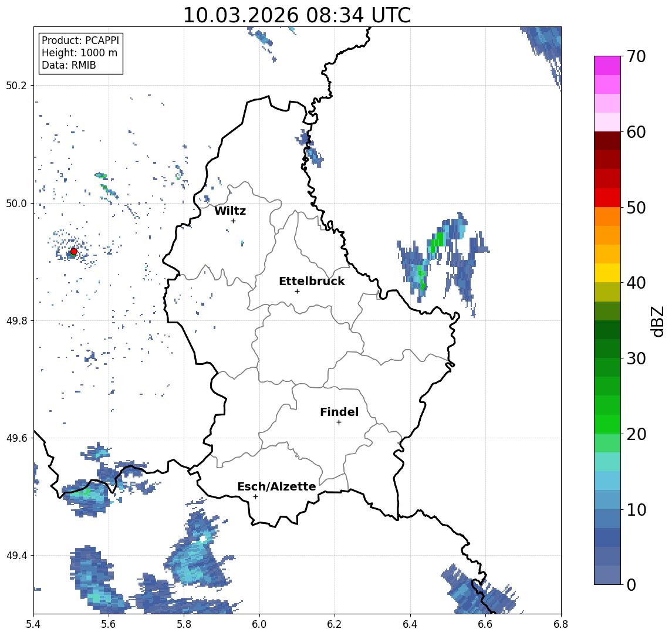The width and height of the screenshot is (672, 636).
Task: Click the lowest slate-blue band at 0 dBZ
Action: pyautogui.click(x=607, y=575)
